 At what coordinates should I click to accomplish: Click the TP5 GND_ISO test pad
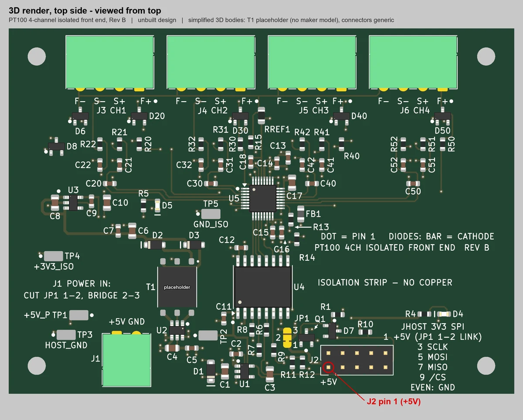point(211,214)
